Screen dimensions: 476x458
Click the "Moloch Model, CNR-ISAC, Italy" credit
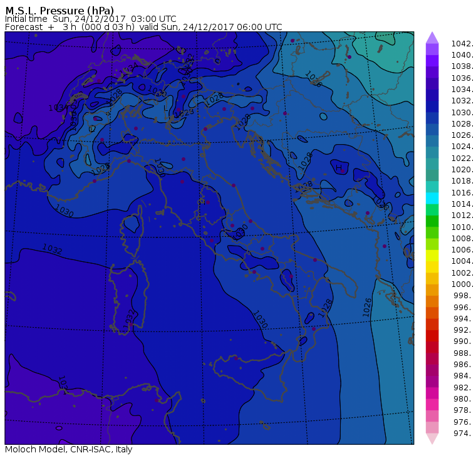[x=69, y=449]
